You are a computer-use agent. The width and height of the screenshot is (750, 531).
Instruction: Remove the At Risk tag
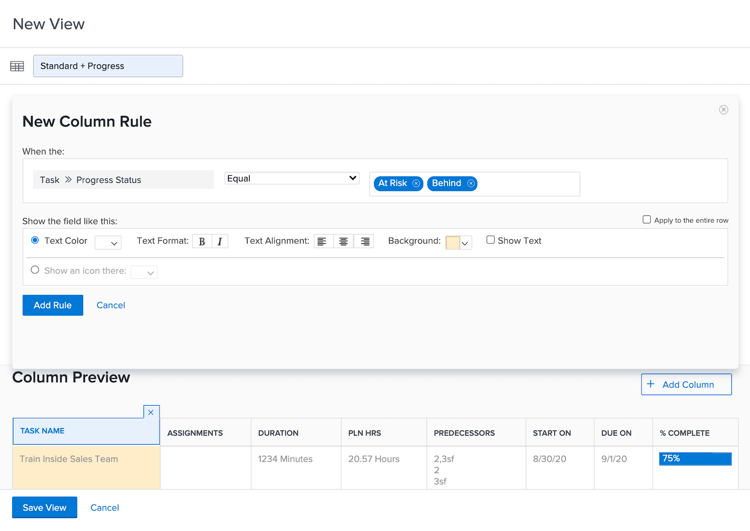pos(416,183)
